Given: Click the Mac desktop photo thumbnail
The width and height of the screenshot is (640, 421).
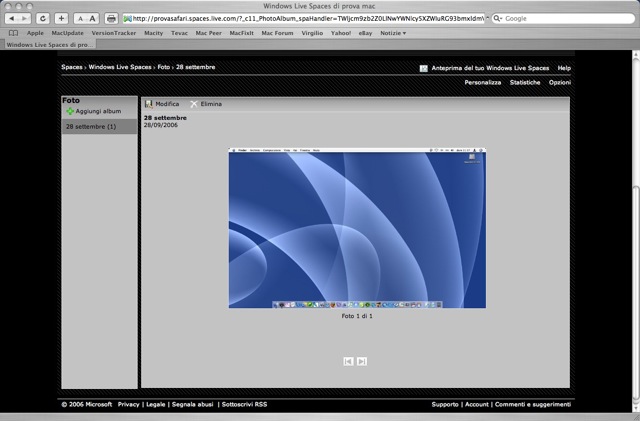Looking at the screenshot, I should pyautogui.click(x=357, y=228).
